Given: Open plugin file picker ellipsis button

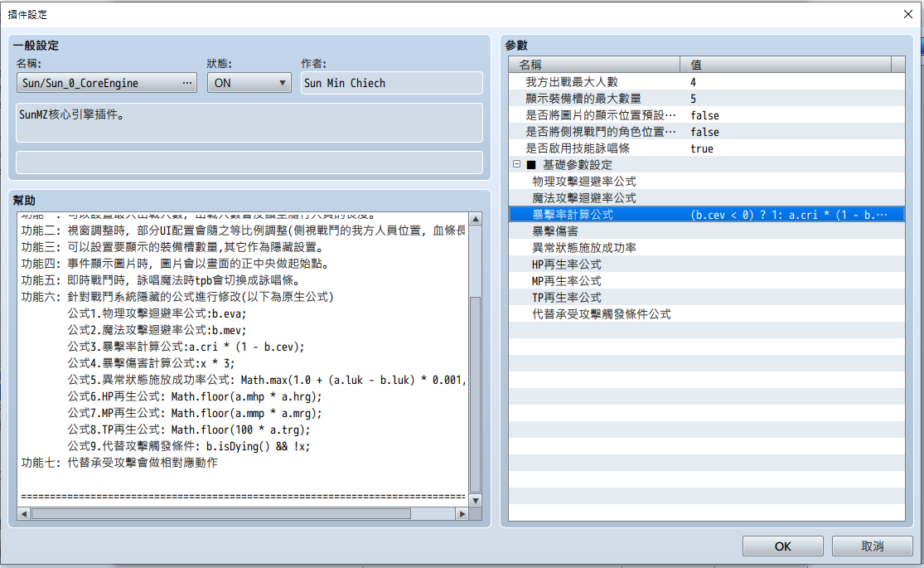Looking at the screenshot, I should pos(187,83).
